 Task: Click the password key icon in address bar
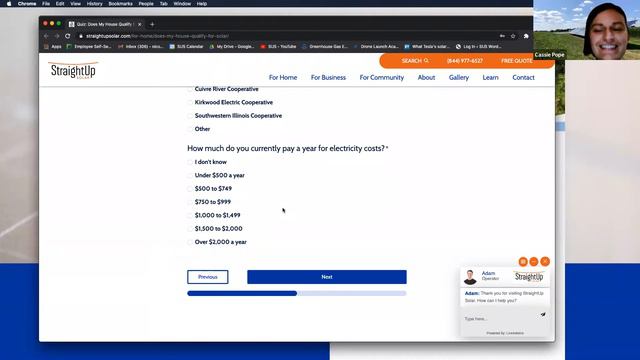(502, 36)
